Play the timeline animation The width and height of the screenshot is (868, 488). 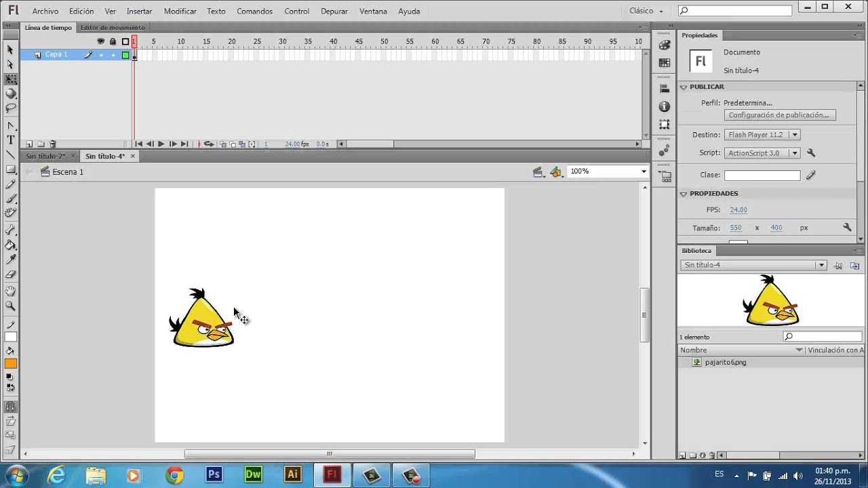[161, 144]
